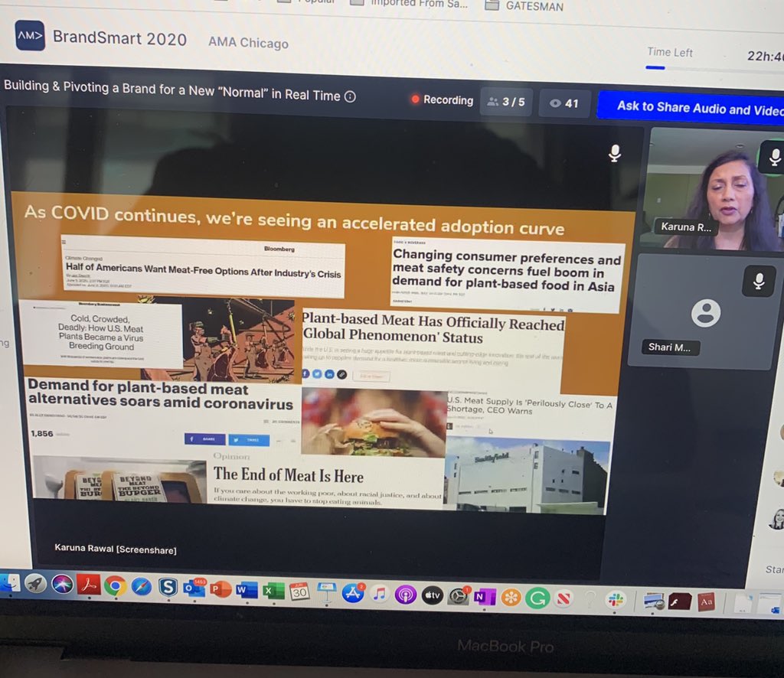Open the blue S shield app in the Dock
The width and height of the screenshot is (784, 678).
click(168, 588)
